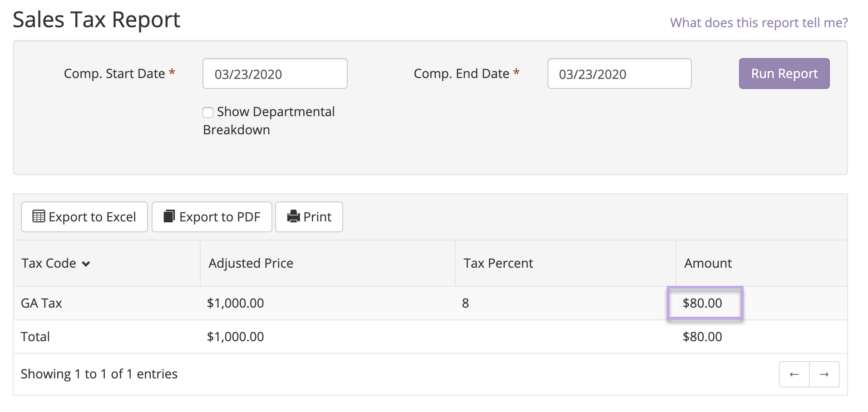Sort by Amount column header
The width and height of the screenshot is (868, 412).
(x=708, y=263)
